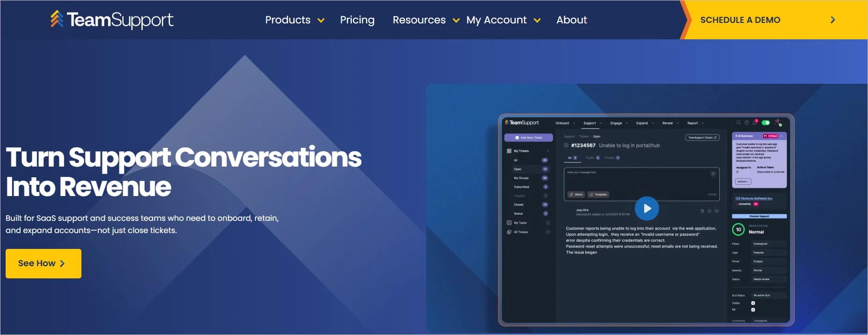
Task: Open the Products menu
Action: coord(288,20)
